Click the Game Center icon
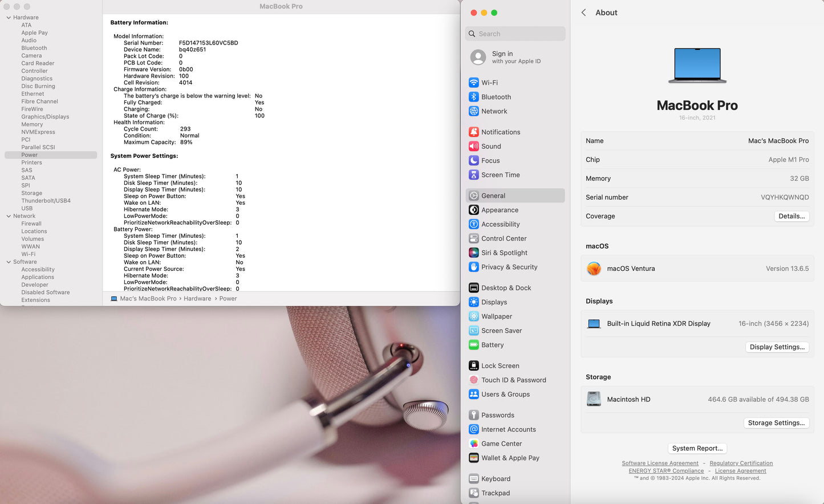 tap(473, 444)
